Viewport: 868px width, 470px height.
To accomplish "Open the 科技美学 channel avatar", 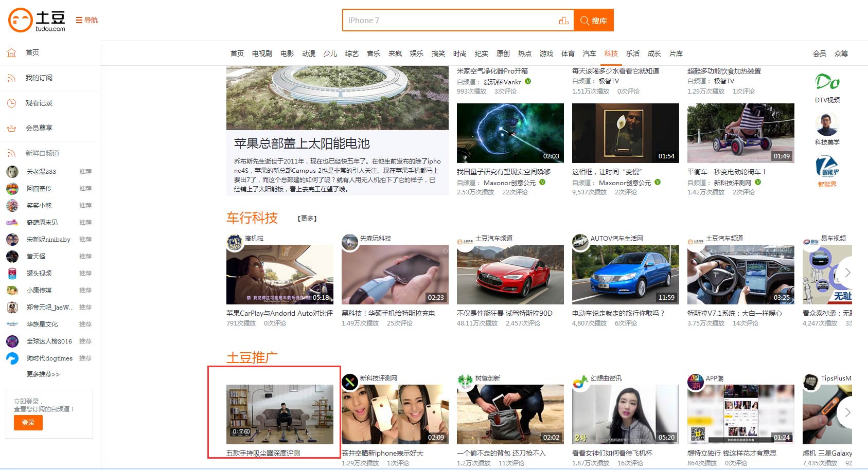I will click(x=827, y=124).
